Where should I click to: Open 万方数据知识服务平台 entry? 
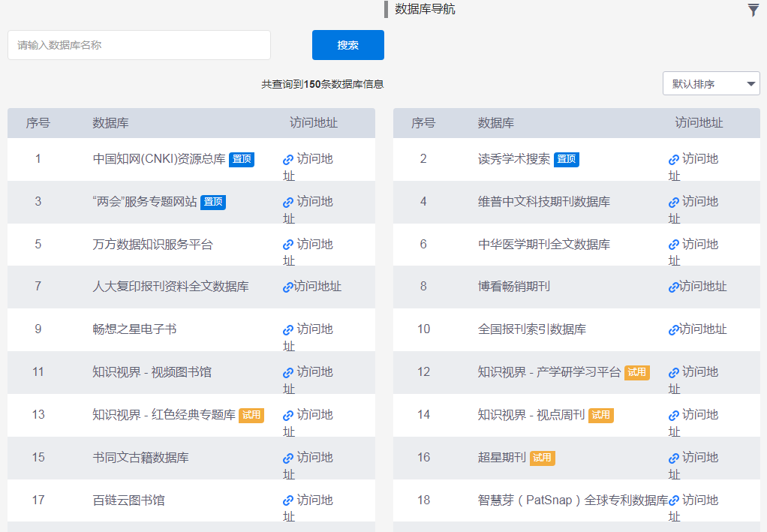(152, 244)
